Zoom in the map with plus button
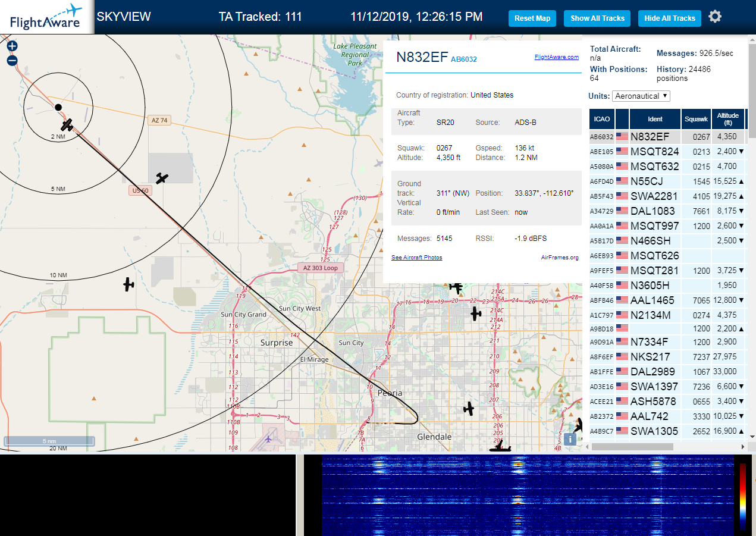 12,46
